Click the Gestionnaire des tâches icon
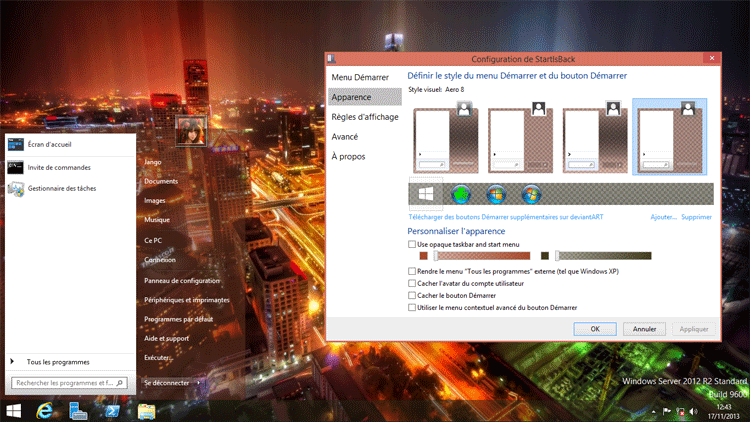Screen dimensions: 750x422 (x=16, y=189)
